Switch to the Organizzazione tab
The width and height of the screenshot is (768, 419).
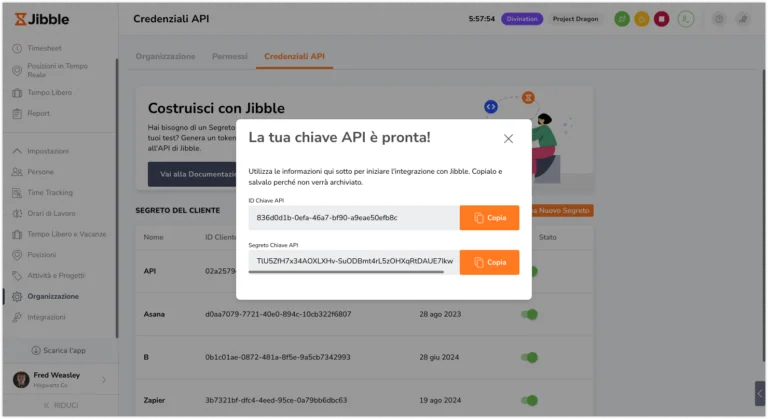[x=165, y=56]
